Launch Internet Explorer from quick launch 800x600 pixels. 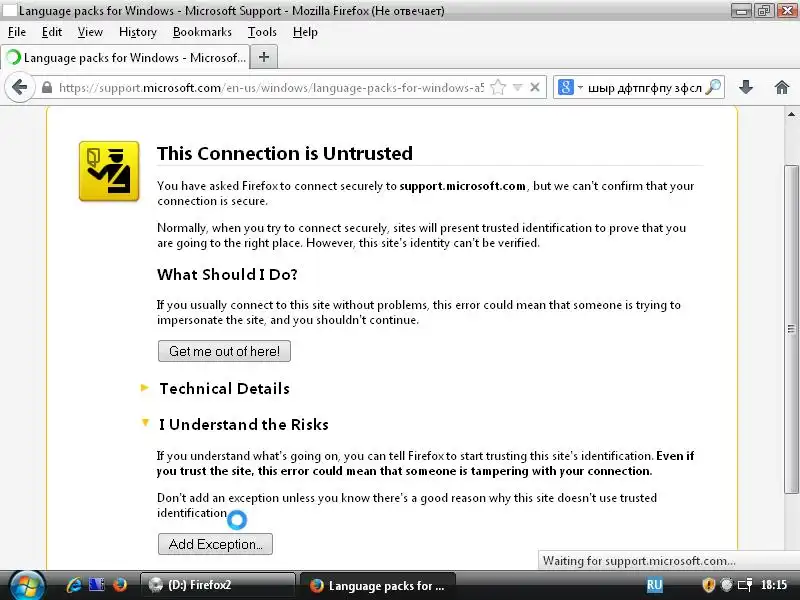[73, 585]
